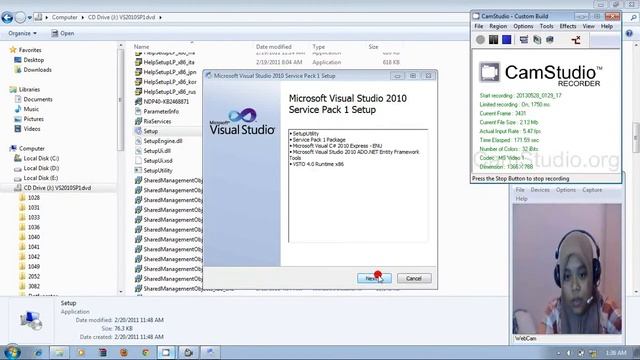Click the system tray clock
This screenshot has width=640, height=360.
click(x=616, y=353)
